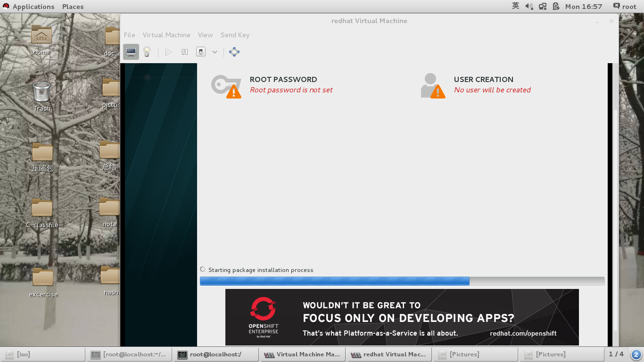Screen dimensions: 644x362
Task: Open the network connection icon
Action: (543, 7)
